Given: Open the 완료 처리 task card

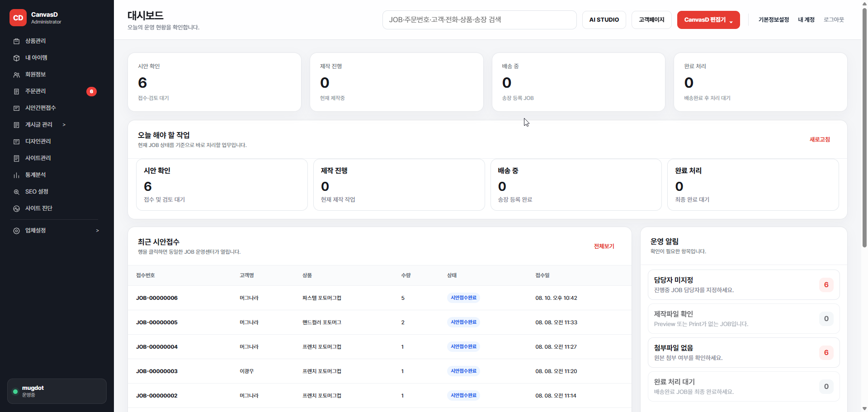Looking at the screenshot, I should (x=753, y=185).
